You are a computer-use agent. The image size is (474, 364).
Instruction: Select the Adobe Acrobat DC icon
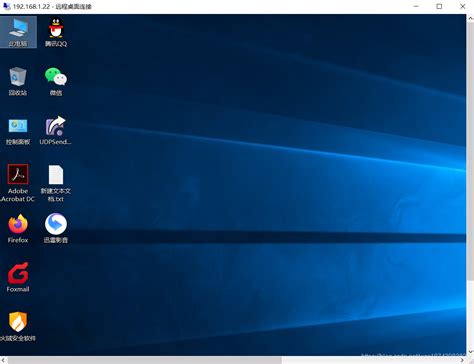click(18, 183)
